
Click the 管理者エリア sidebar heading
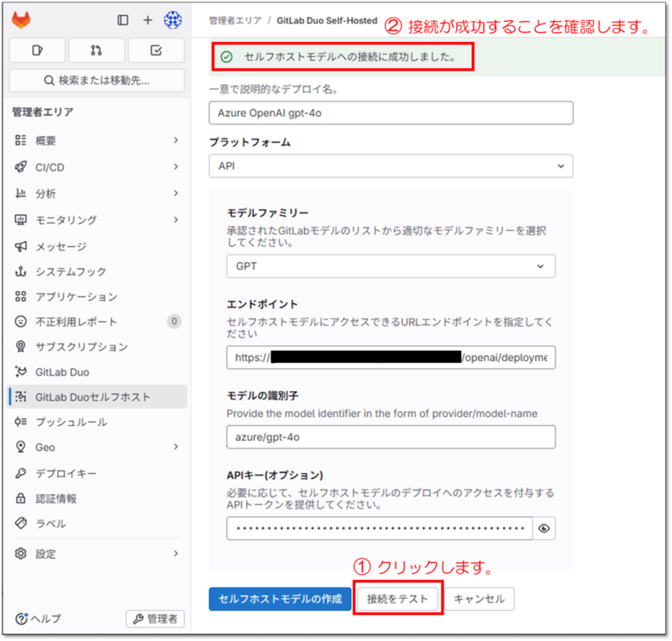tap(43, 112)
